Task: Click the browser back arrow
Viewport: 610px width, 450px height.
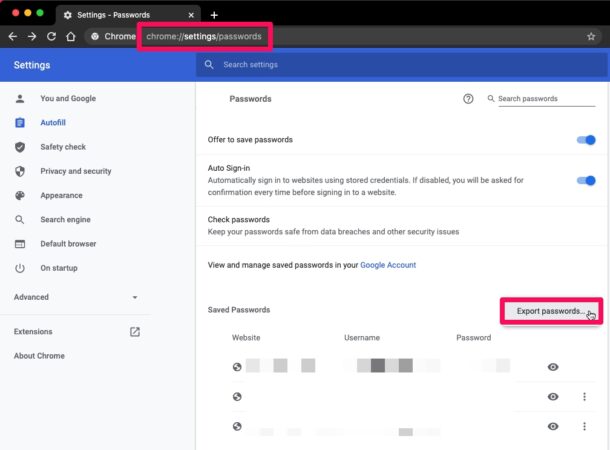Action: click(x=12, y=36)
